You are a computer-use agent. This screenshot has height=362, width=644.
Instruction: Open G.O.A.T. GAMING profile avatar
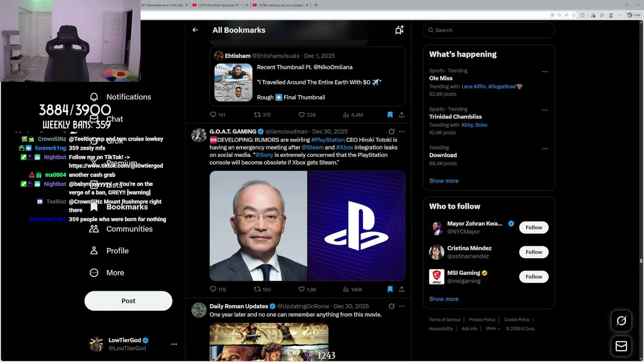(199, 135)
